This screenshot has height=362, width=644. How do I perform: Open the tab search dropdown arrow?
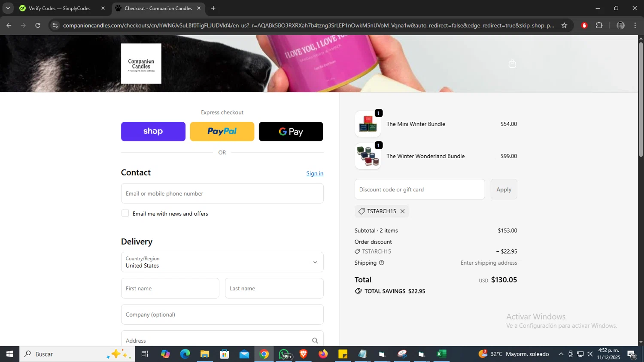(8, 8)
